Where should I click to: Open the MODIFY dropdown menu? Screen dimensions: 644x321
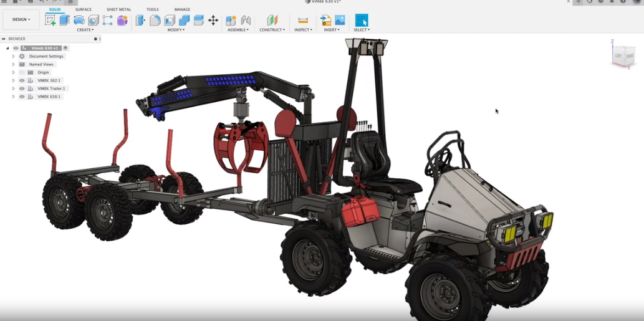[x=176, y=30]
